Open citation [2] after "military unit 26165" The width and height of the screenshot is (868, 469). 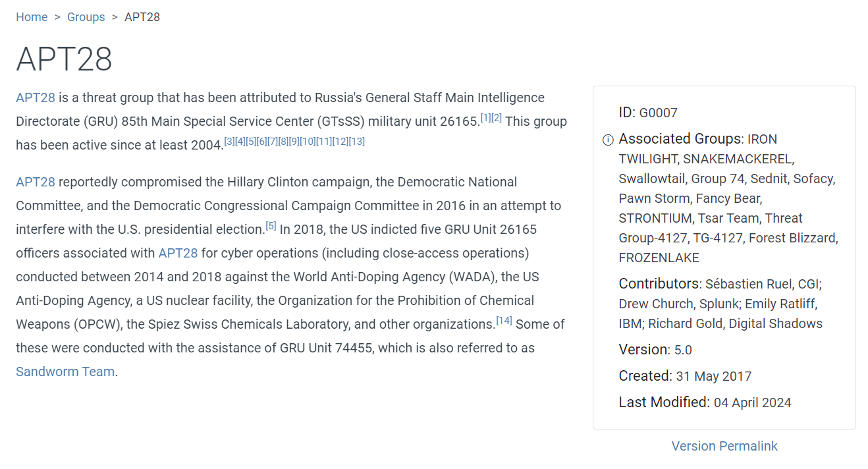click(x=497, y=118)
